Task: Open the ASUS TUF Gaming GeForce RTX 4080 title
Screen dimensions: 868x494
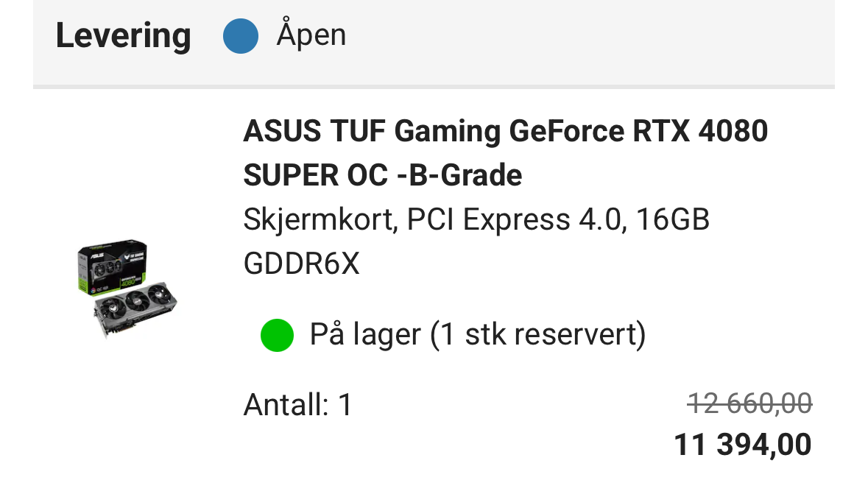Action: click(505, 131)
